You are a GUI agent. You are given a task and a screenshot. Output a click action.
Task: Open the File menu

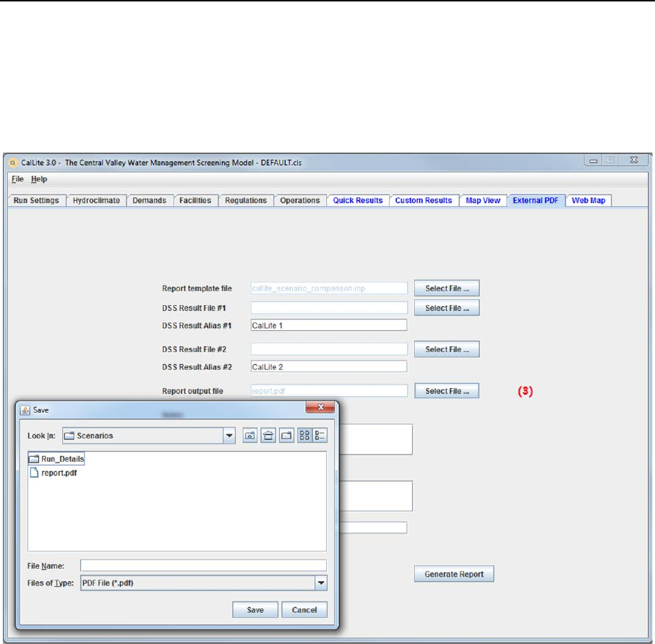point(17,179)
